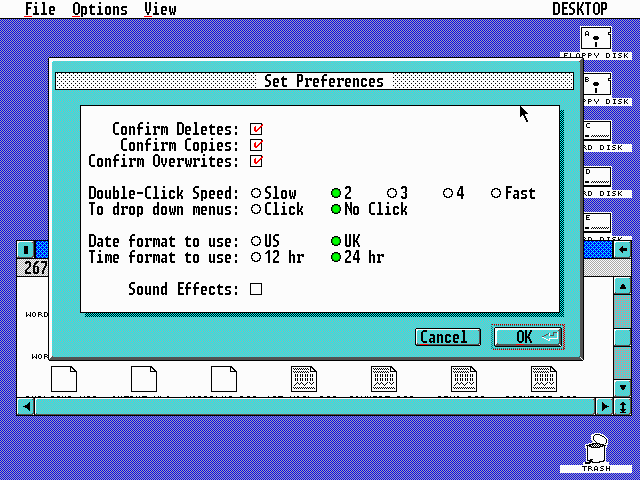Image resolution: width=640 pixels, height=480 pixels.
Task: Set double-click speed to Fast
Action: click(x=496, y=193)
